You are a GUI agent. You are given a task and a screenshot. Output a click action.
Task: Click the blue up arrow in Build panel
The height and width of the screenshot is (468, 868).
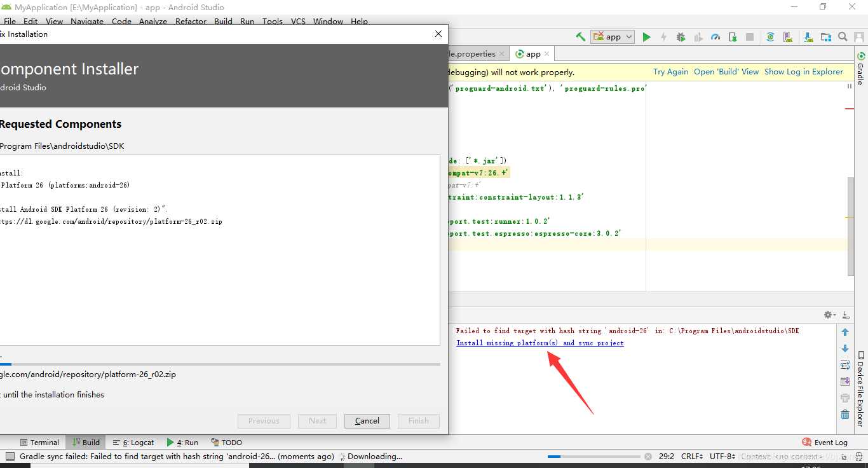click(x=845, y=332)
